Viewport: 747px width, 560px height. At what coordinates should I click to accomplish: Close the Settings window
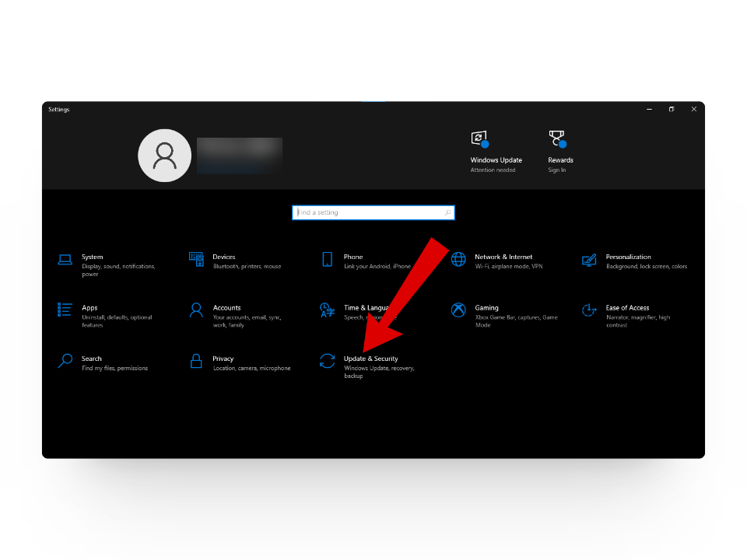click(x=693, y=109)
